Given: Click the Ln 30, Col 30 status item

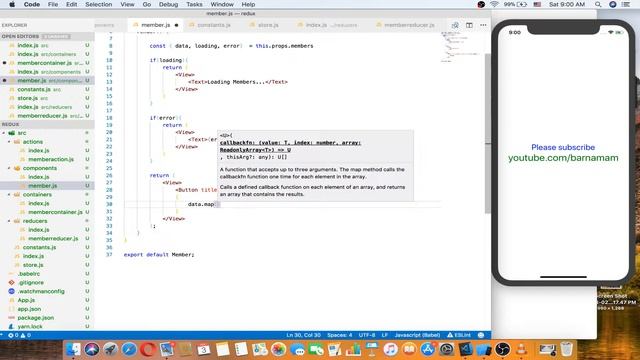Looking at the screenshot, I should tap(303, 335).
